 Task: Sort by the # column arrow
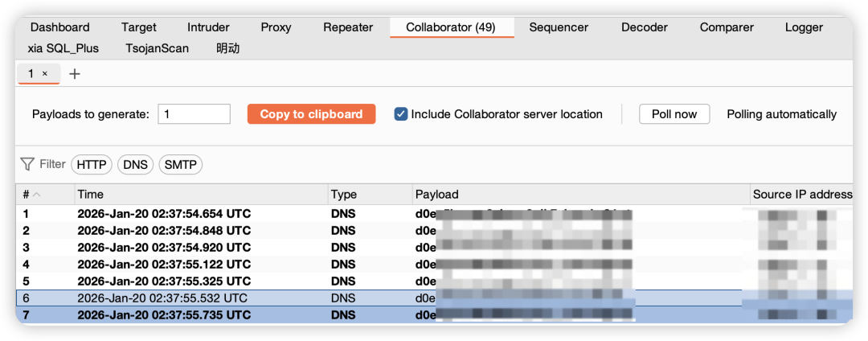[37, 195]
